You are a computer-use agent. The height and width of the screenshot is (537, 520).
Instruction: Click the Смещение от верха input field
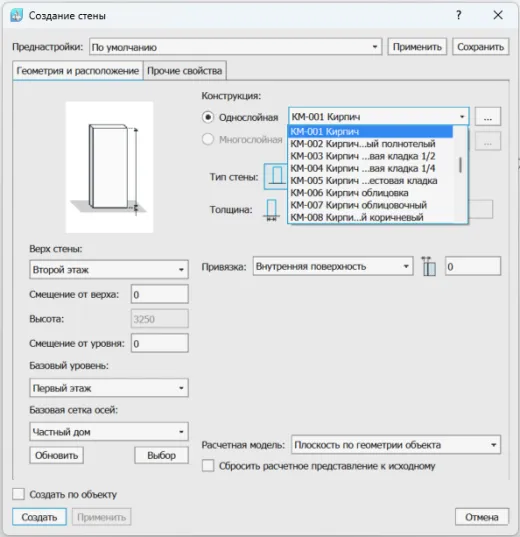160,294
